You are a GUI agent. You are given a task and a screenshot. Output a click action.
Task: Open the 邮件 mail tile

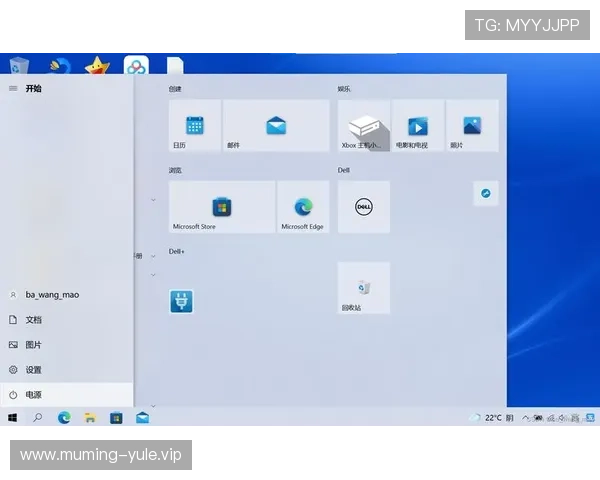pyautogui.click(x=276, y=126)
